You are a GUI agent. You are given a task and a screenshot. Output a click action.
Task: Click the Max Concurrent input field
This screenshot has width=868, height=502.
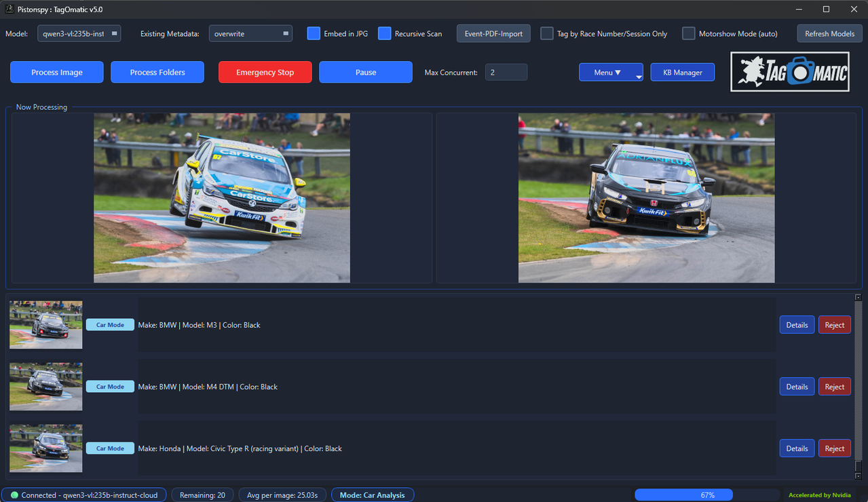pyautogui.click(x=506, y=72)
